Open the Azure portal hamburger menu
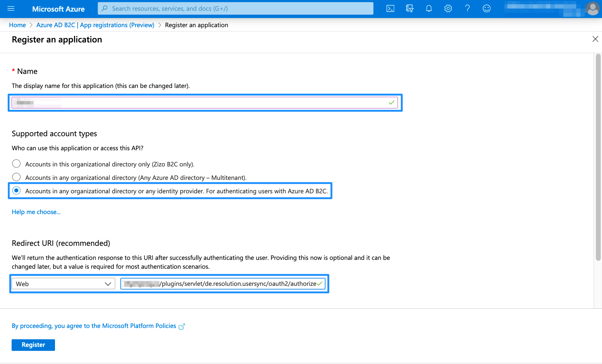This screenshot has width=602, height=364. point(11,9)
